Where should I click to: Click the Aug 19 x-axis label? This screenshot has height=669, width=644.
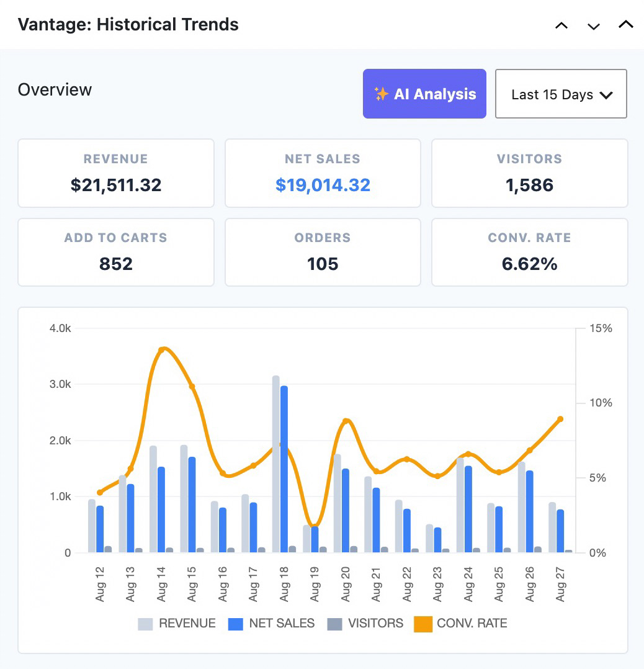(315, 584)
